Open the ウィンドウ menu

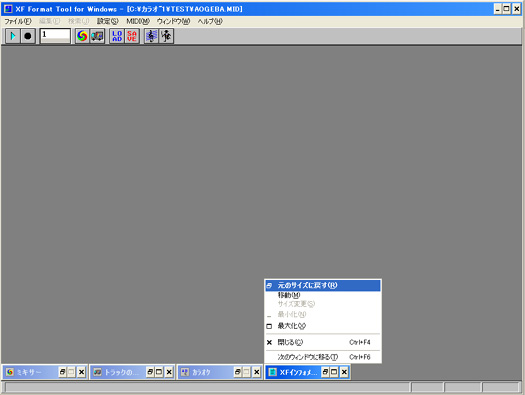tap(173, 21)
